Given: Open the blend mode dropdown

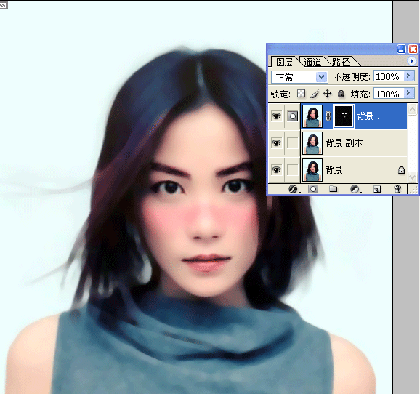Looking at the screenshot, I should (x=321, y=77).
